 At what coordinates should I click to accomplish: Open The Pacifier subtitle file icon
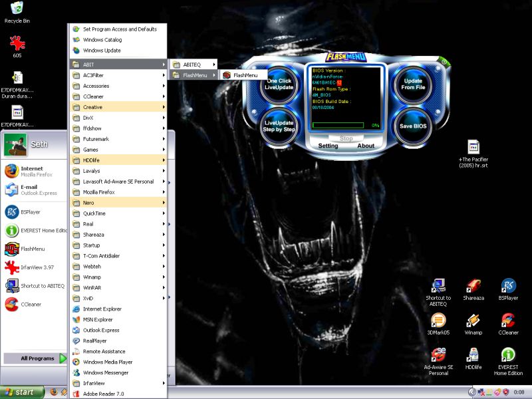(x=473, y=148)
